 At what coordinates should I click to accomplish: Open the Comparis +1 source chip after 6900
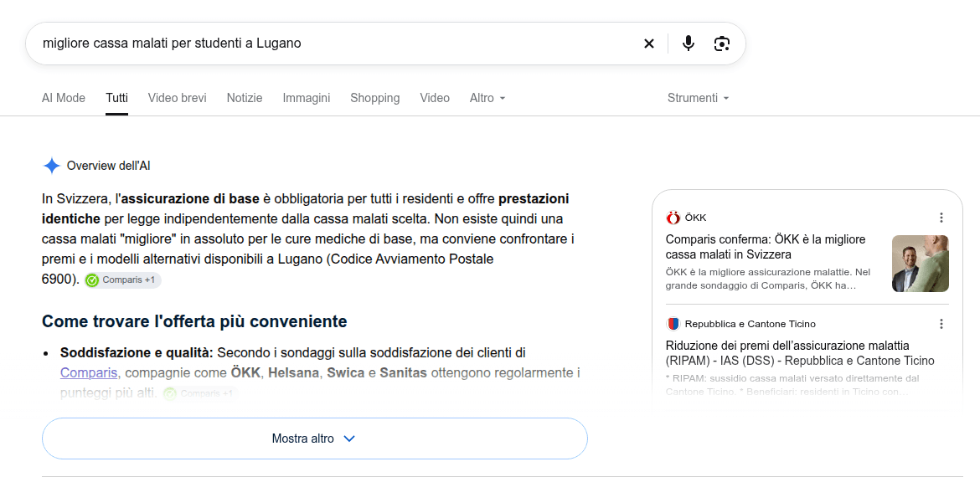click(x=123, y=280)
